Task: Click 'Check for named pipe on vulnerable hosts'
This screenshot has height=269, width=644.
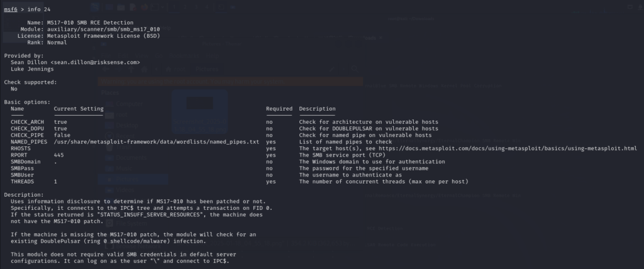Action: [x=365, y=134]
